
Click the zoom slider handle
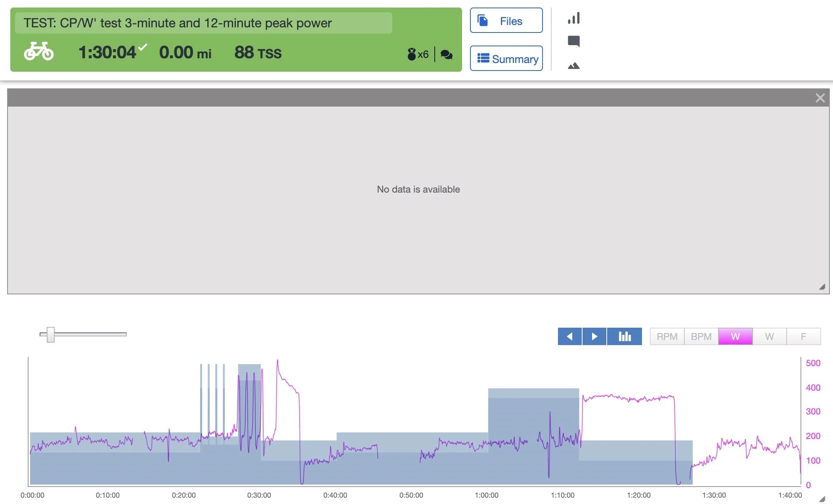[x=50, y=335]
